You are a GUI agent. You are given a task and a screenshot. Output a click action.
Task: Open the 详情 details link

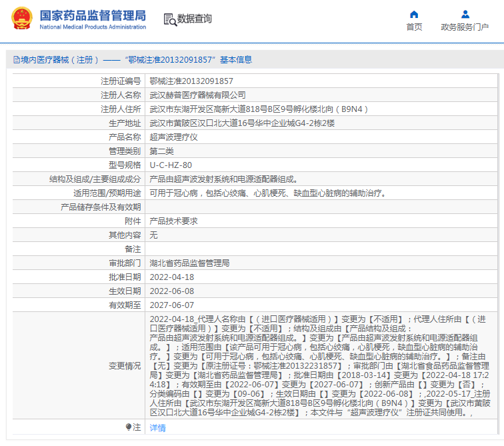158,428
